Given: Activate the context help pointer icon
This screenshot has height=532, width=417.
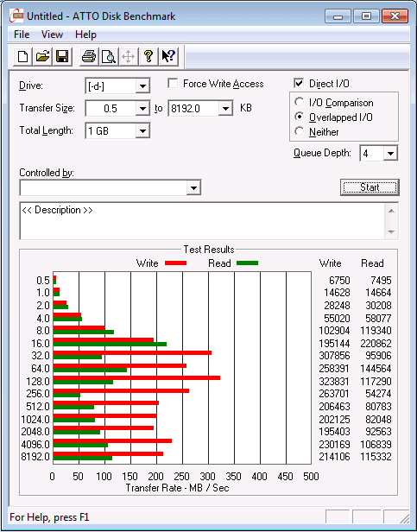Looking at the screenshot, I should click(x=168, y=56).
